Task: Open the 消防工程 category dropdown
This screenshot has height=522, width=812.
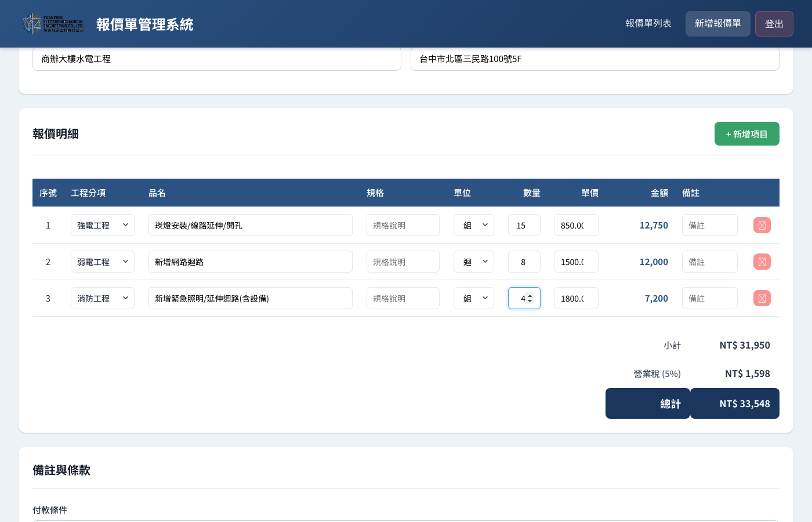Action: 103,298
